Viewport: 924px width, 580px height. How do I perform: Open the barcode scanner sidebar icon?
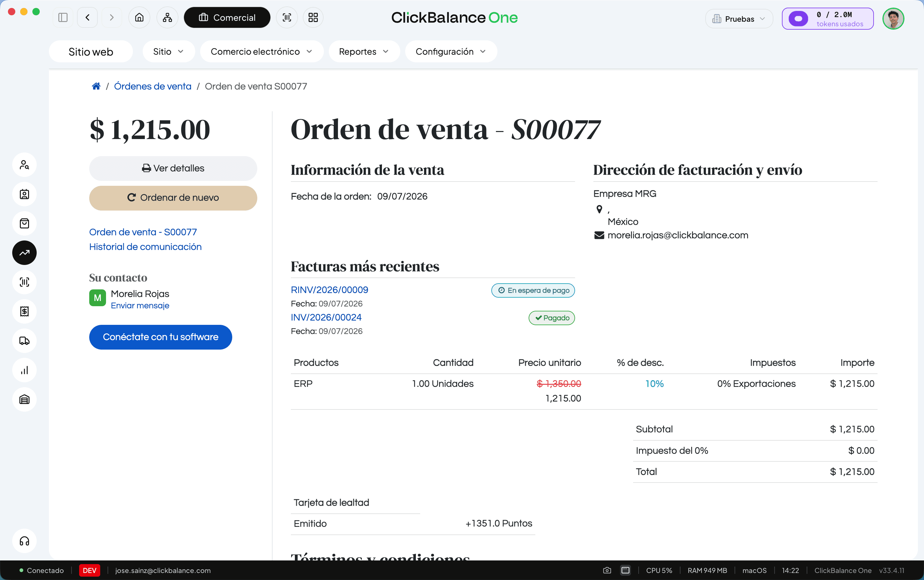point(24,282)
